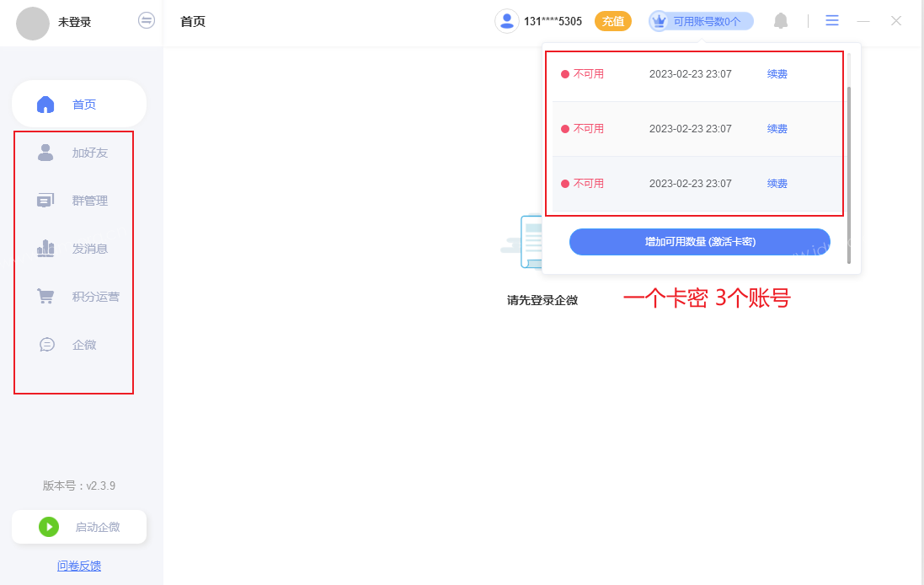This screenshot has height=585, width=924.
Task: Click the shopping cart icon for 积分运营
Action: coord(45,296)
